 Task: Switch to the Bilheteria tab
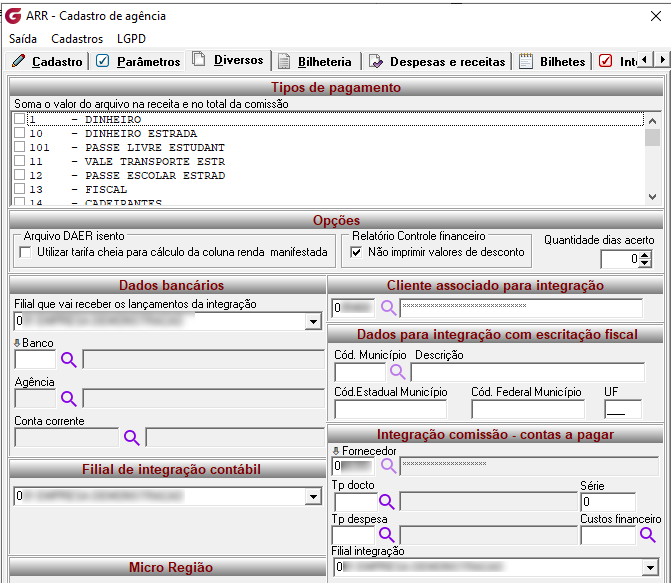coord(317,61)
